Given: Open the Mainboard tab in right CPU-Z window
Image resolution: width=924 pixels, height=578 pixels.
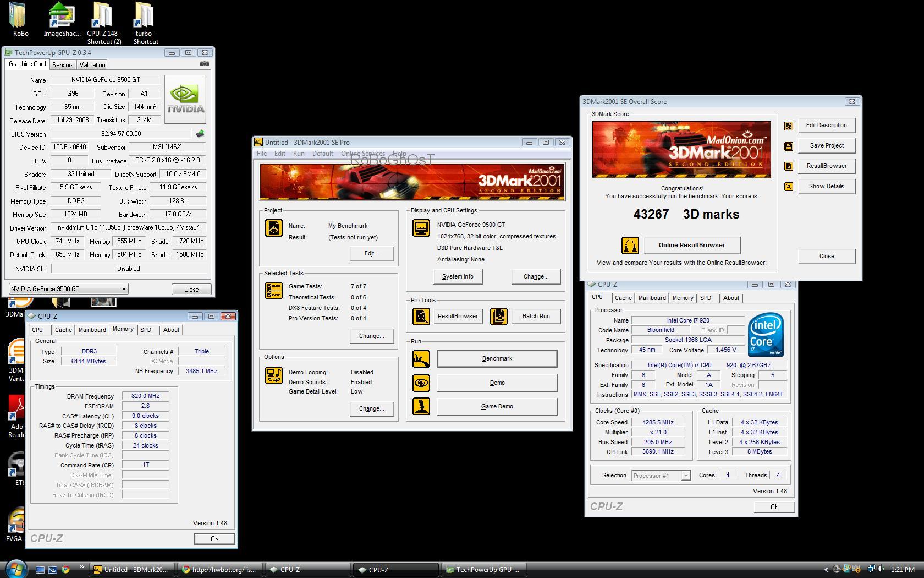Looking at the screenshot, I should [x=652, y=298].
